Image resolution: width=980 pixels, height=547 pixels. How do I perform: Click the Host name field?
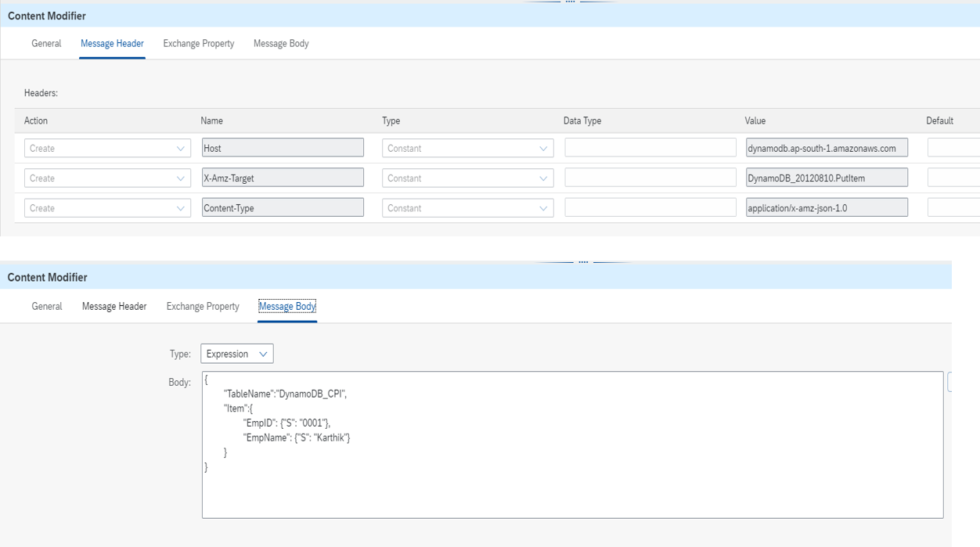point(283,149)
